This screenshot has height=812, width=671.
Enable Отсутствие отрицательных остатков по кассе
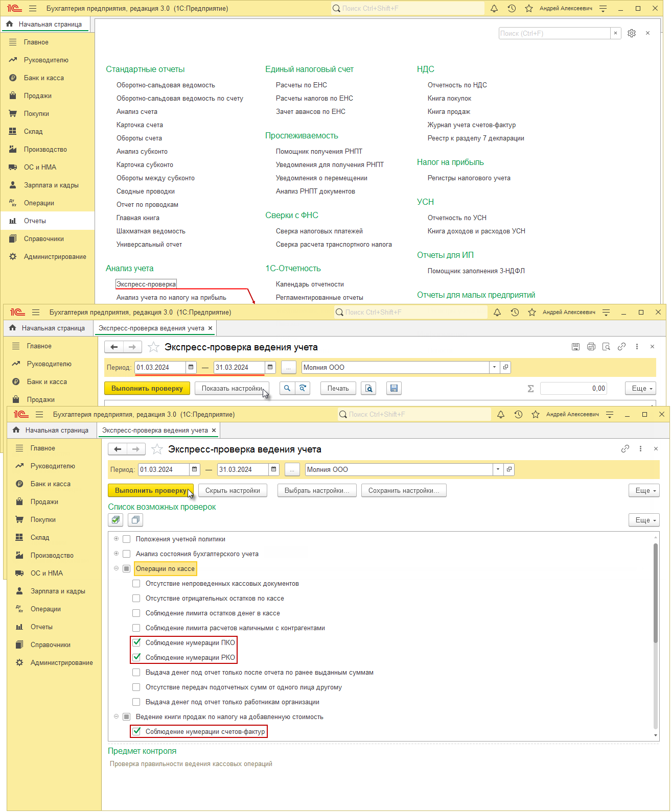pos(136,598)
